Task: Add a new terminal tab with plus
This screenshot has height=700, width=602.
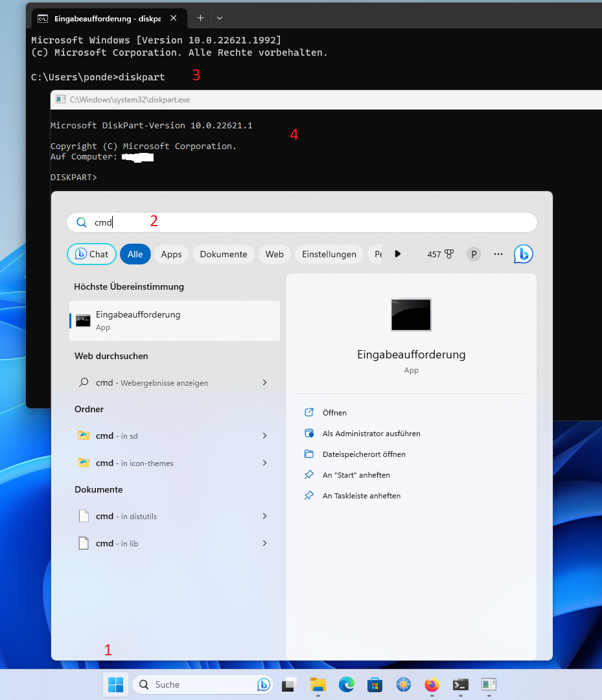Action: 200,18
